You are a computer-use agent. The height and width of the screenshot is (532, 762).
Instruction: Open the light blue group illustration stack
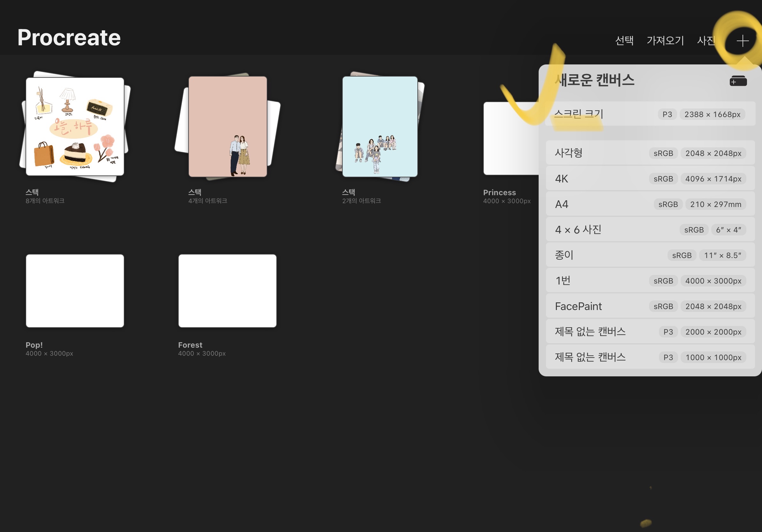point(380,127)
